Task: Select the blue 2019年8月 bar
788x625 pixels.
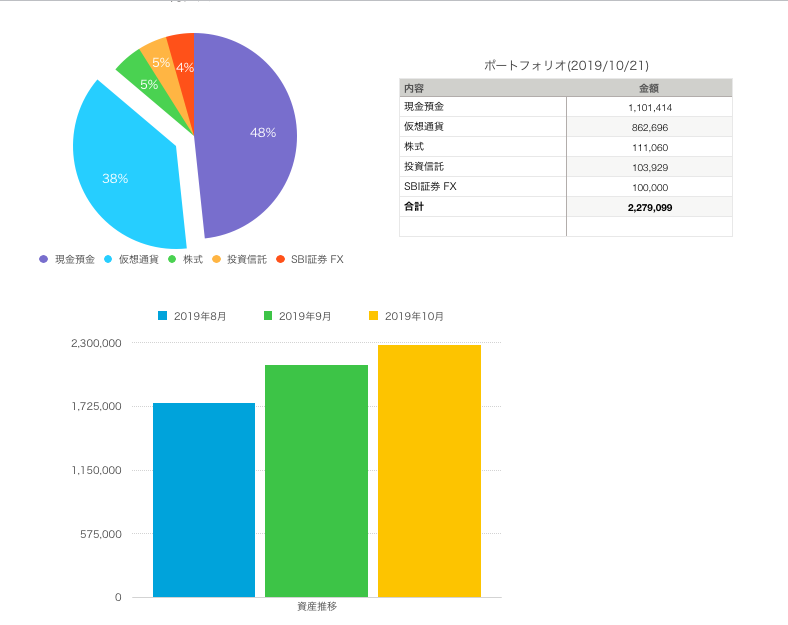Action: [x=204, y=500]
